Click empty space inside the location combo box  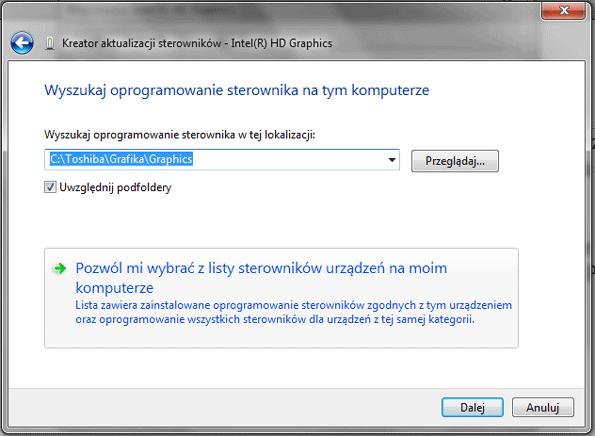[288, 160]
